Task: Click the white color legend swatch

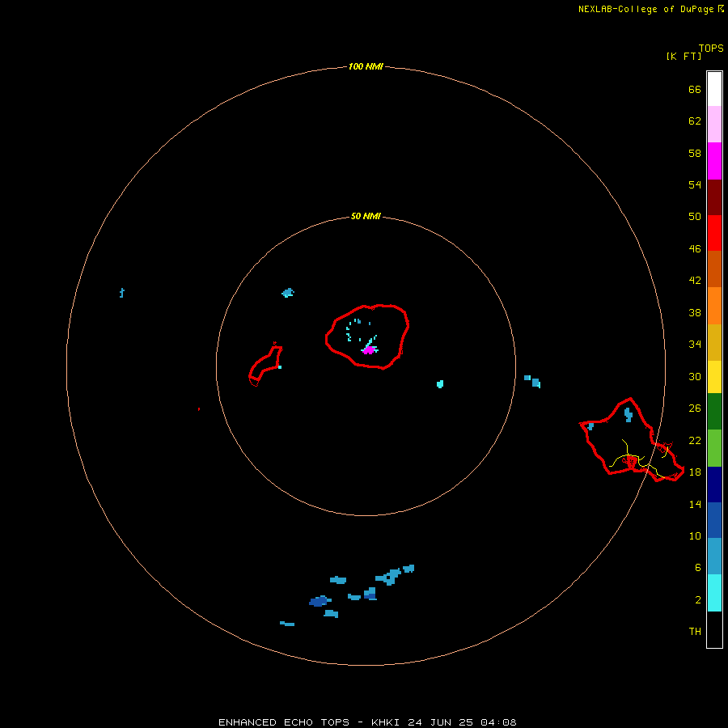Action: pyautogui.click(x=714, y=89)
